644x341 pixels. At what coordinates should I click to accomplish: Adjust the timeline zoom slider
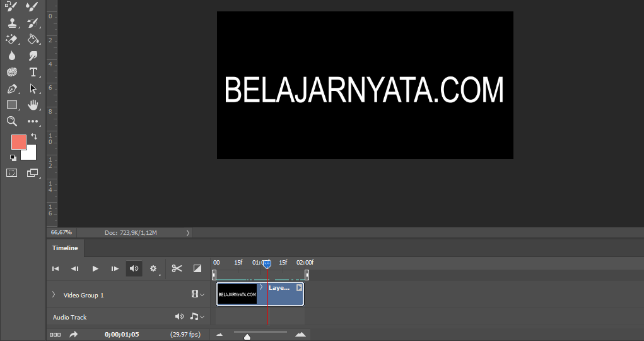click(247, 337)
